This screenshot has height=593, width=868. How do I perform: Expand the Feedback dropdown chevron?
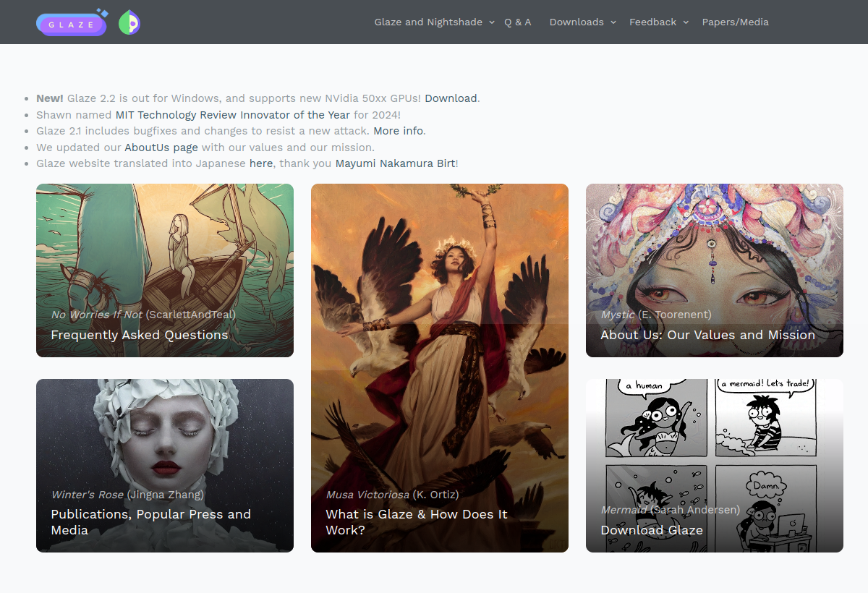(686, 22)
